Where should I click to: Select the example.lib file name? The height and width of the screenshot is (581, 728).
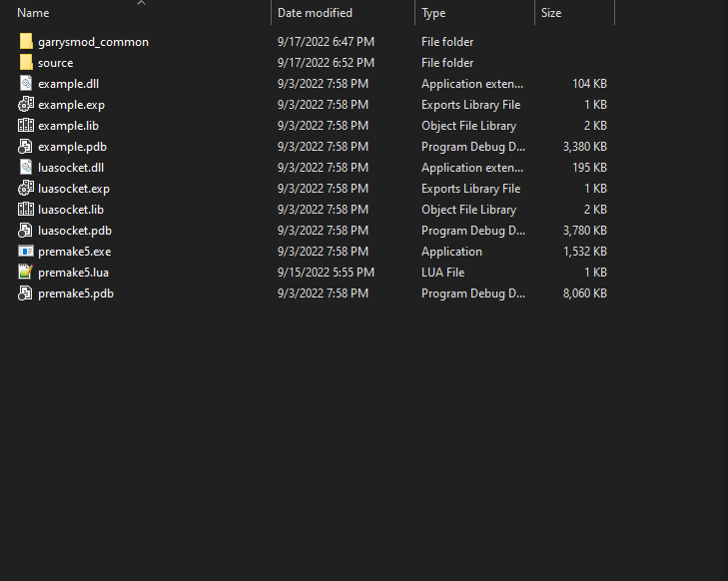(68, 126)
